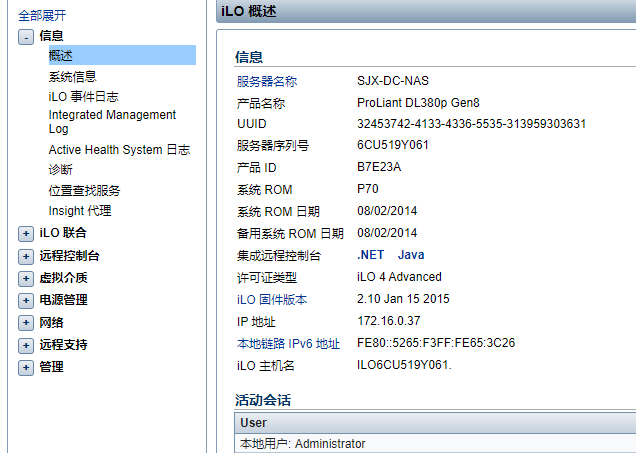
Task: Open 位置查找服务 page
Action: pos(84,190)
